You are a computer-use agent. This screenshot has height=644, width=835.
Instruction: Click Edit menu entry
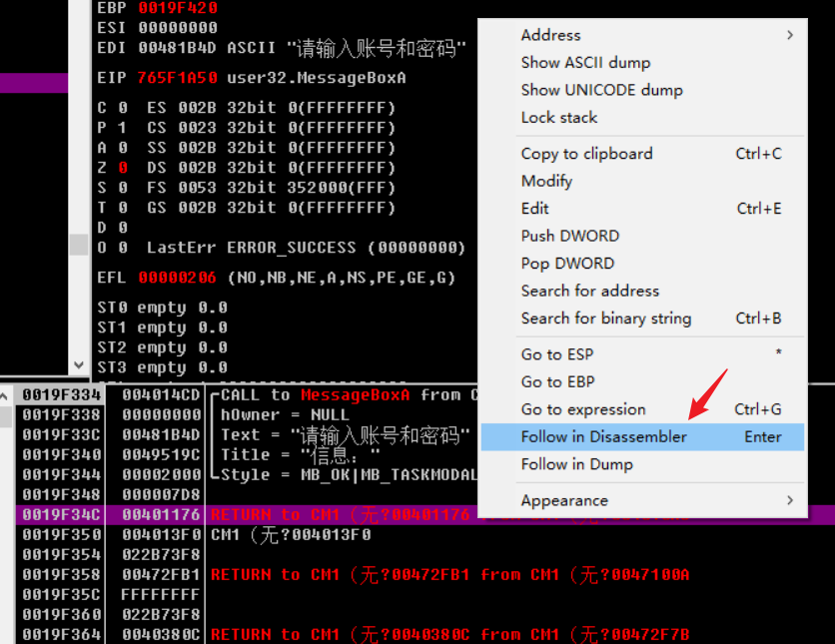point(534,209)
